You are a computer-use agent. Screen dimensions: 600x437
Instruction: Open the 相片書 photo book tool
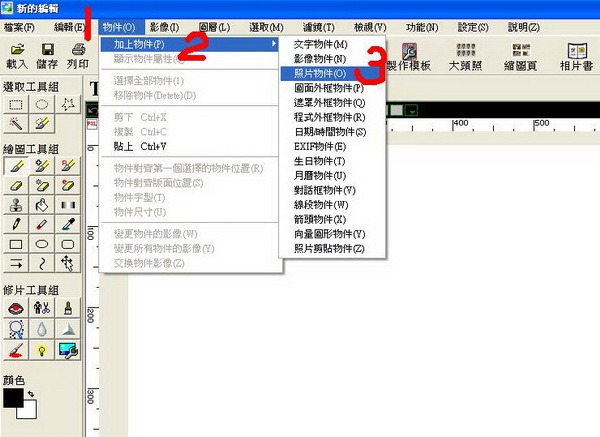[x=577, y=57]
